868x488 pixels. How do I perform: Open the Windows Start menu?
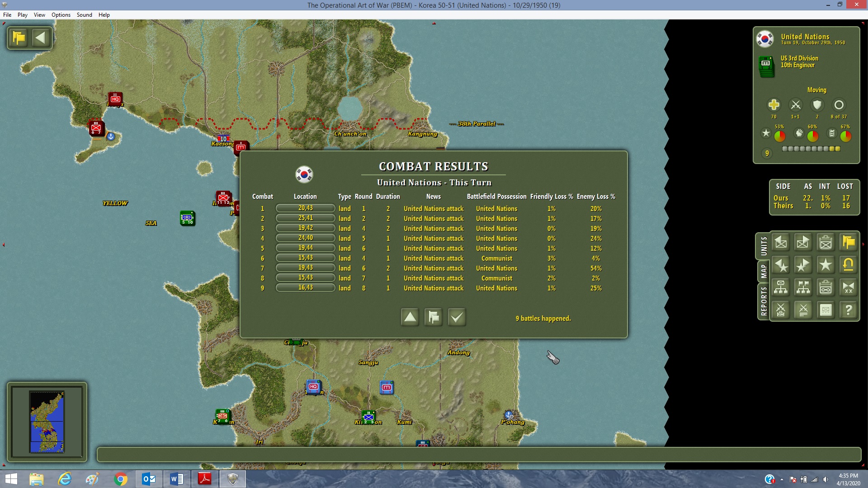[11, 479]
